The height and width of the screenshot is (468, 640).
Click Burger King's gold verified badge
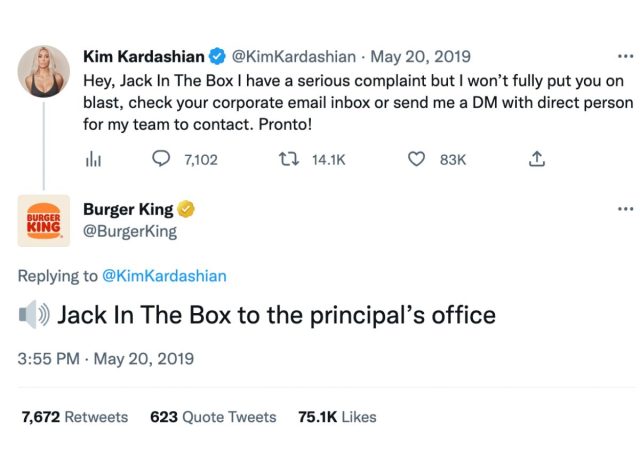(186, 209)
